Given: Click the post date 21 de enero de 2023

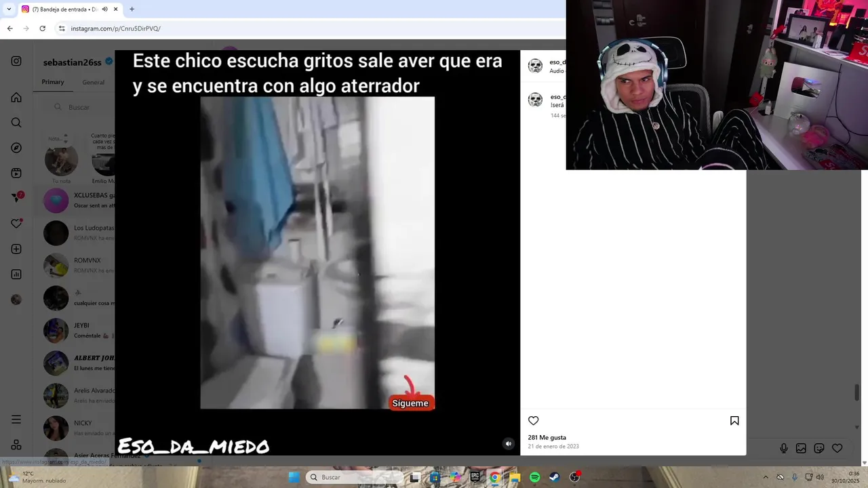Looking at the screenshot, I should click(x=553, y=447).
